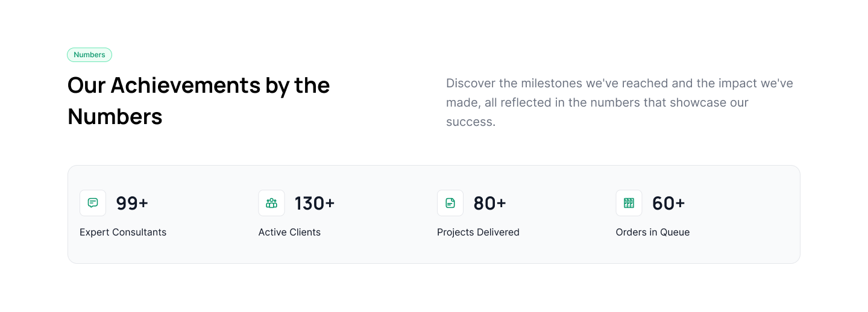Click the queue columns icon beside 60+
The image size is (868, 312).
tap(629, 203)
